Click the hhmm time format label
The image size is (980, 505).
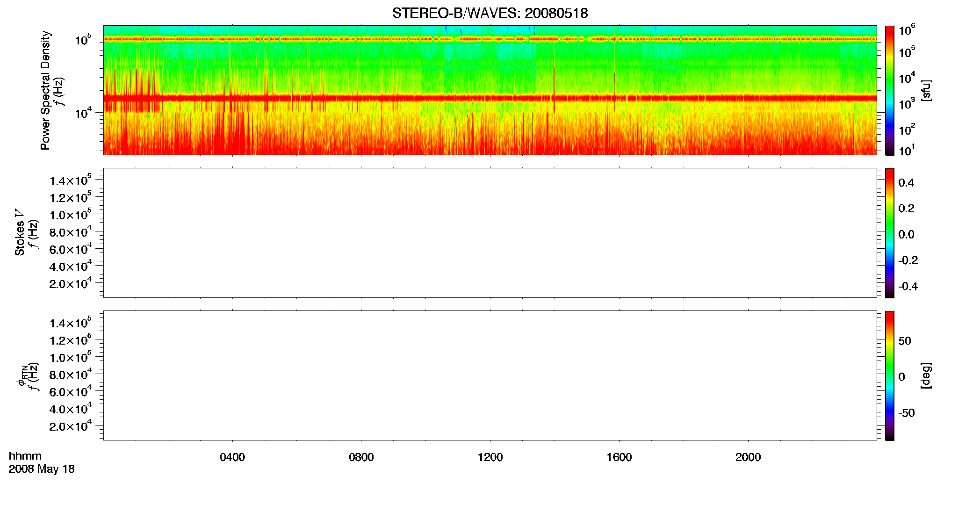tap(25, 456)
